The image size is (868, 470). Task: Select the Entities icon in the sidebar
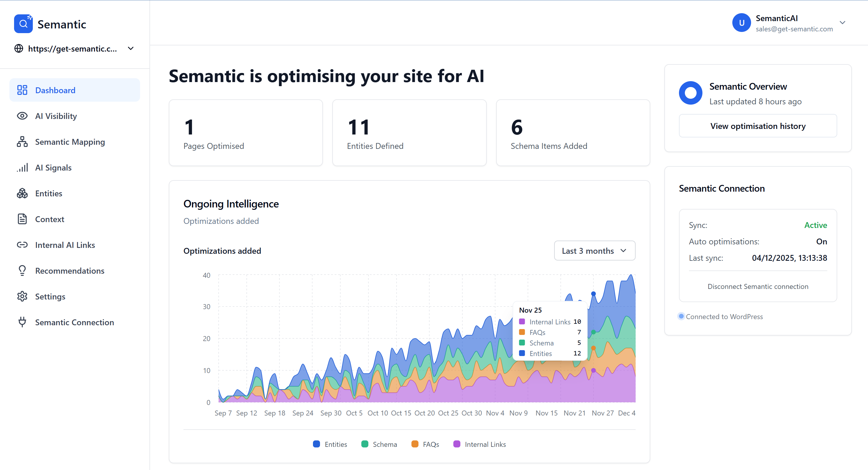22,193
